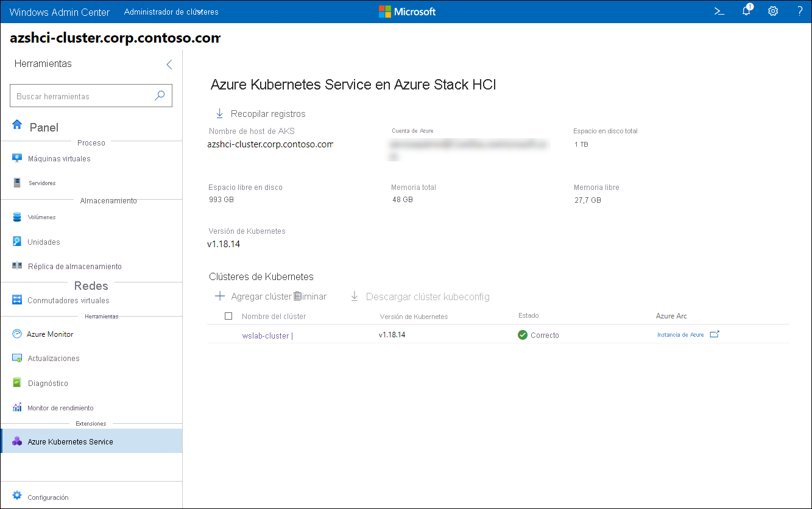Click the Máquinas virtuales icon
The image size is (812, 509).
click(x=17, y=158)
